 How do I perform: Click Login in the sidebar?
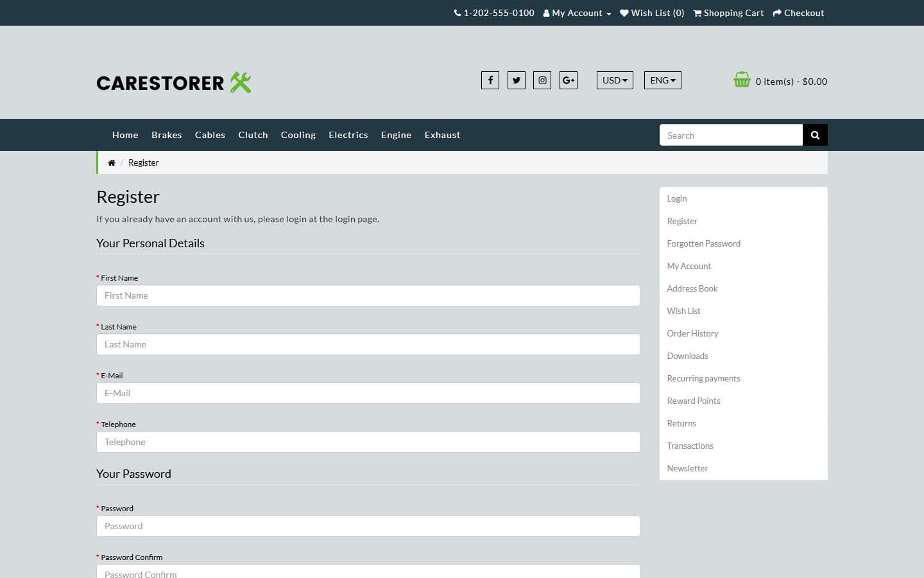tap(677, 198)
